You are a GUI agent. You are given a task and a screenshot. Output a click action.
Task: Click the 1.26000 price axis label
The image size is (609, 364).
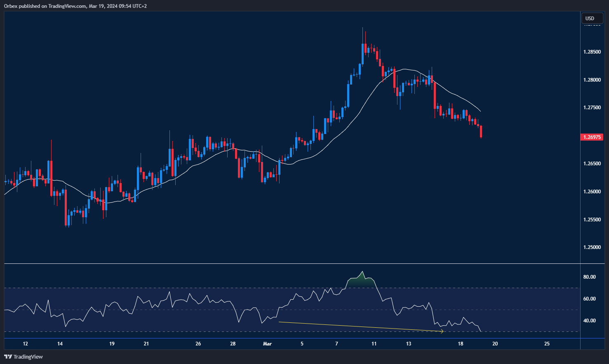point(592,192)
